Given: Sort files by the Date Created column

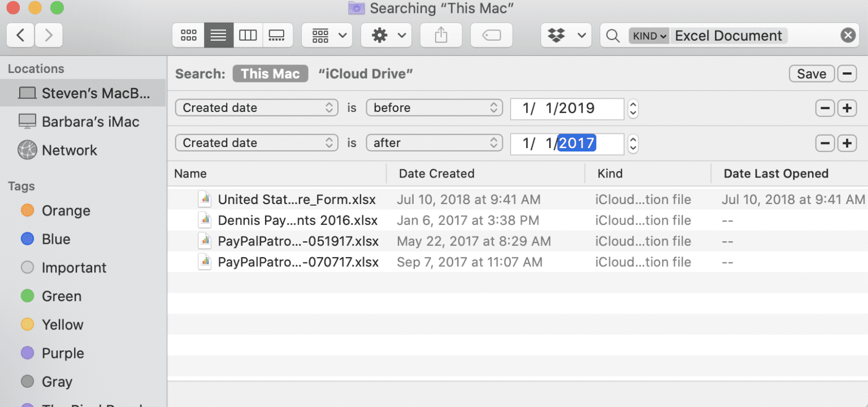Looking at the screenshot, I should click(436, 173).
